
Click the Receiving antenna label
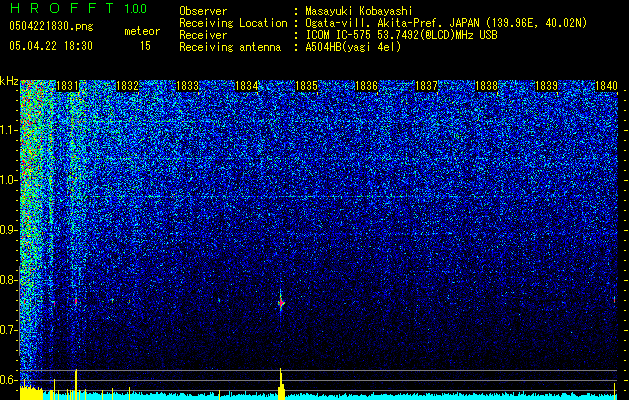(x=230, y=47)
